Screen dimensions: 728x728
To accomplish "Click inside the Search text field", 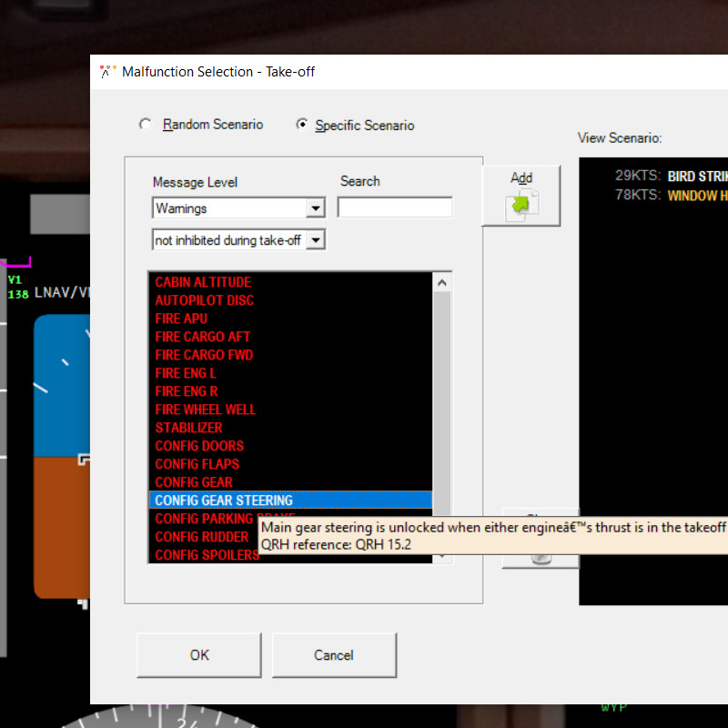I will 394,208.
